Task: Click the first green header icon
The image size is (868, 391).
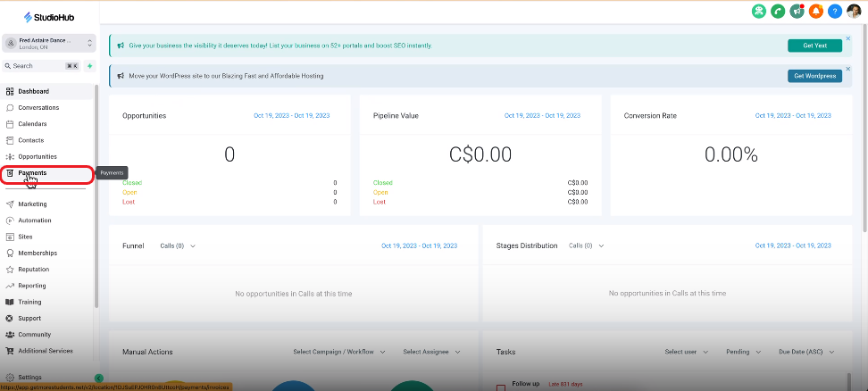Action: click(758, 11)
